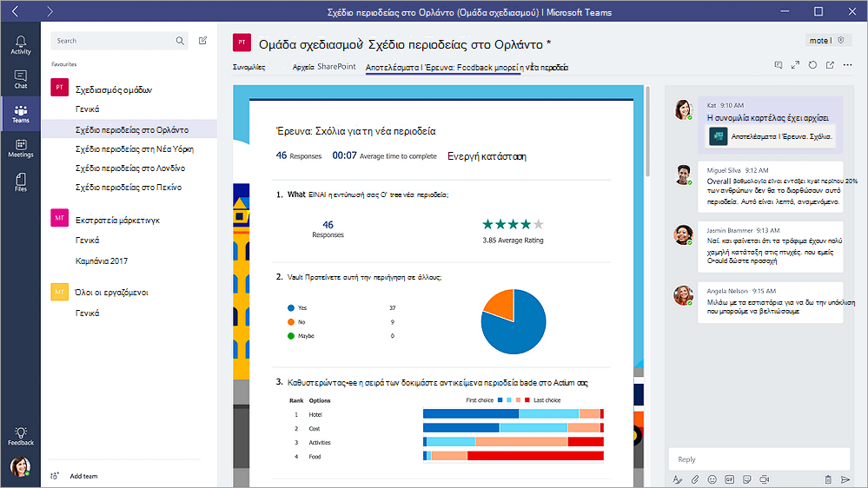Screen dimensions: 868x488
Task: Open Γενικά under Όλοι οι εργαζόμενοι
Action: (x=87, y=313)
